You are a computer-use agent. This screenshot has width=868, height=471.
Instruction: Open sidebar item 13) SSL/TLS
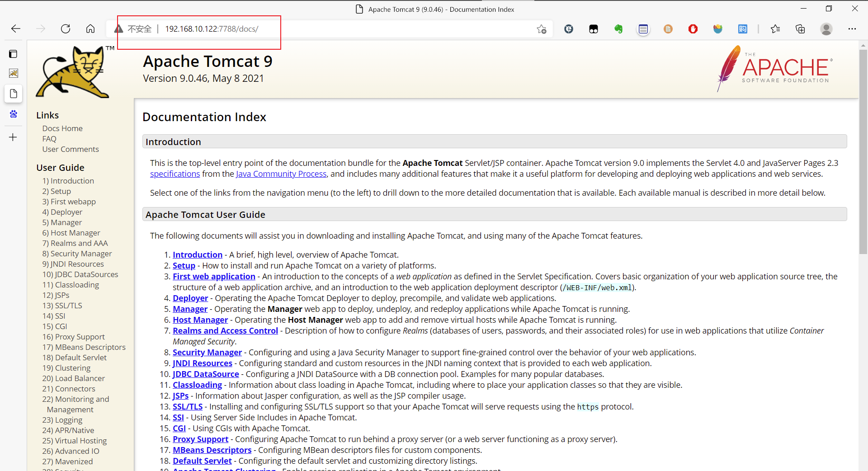coord(62,306)
